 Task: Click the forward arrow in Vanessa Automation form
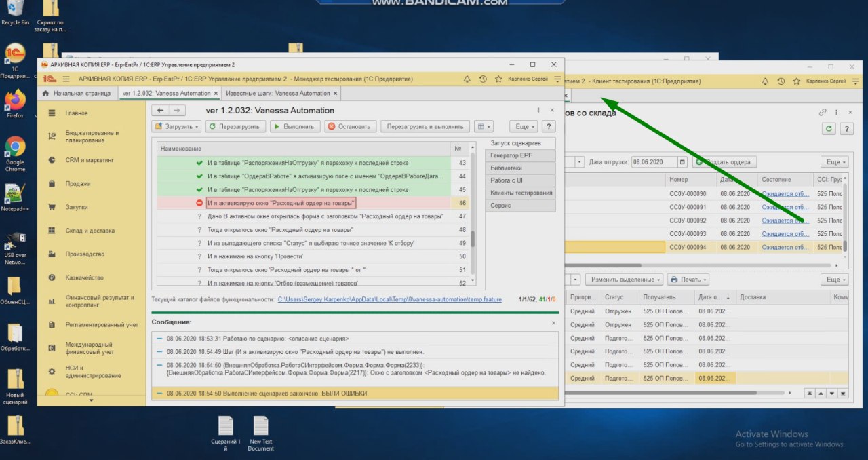coord(176,111)
